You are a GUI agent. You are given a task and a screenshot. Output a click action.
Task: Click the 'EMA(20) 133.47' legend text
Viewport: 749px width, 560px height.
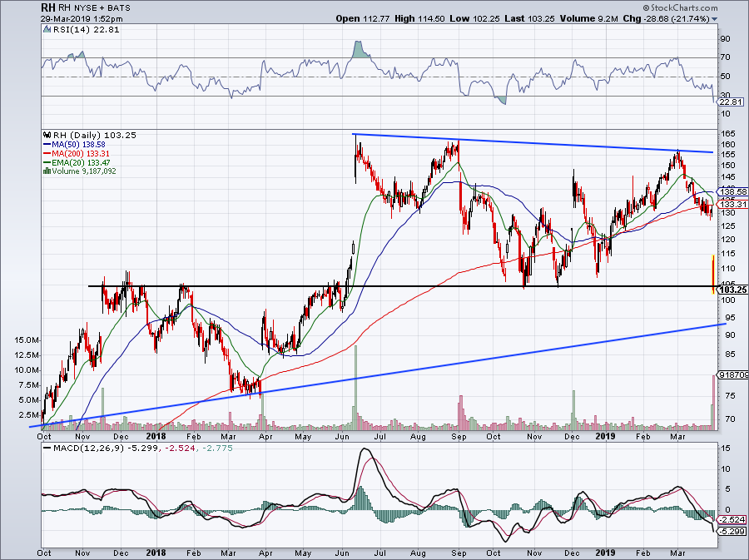point(81,162)
